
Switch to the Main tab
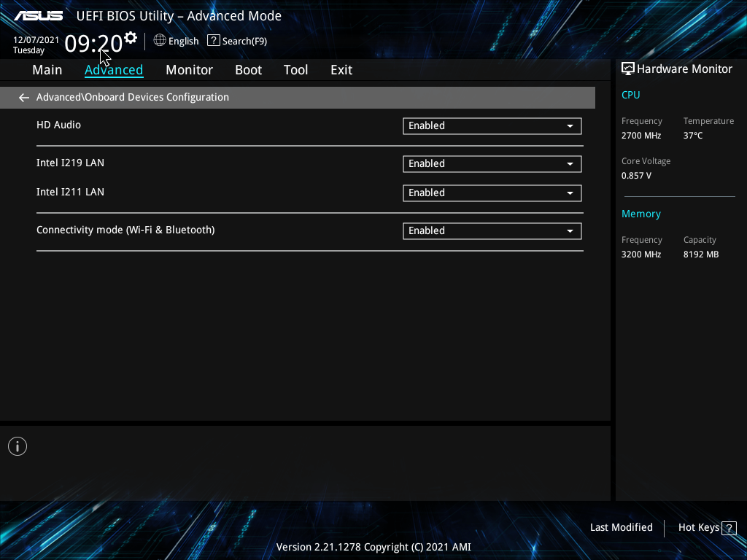pyautogui.click(x=47, y=70)
